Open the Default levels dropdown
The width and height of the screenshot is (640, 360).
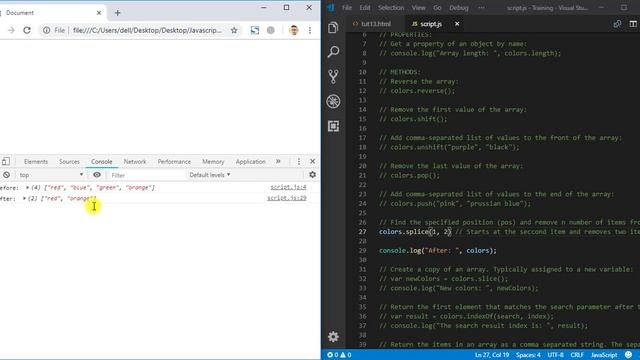pyautogui.click(x=210, y=175)
